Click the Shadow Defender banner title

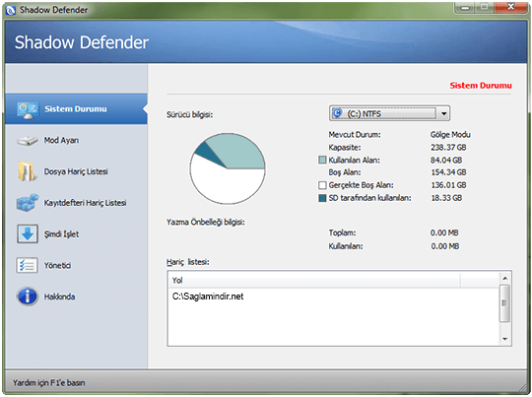point(82,42)
